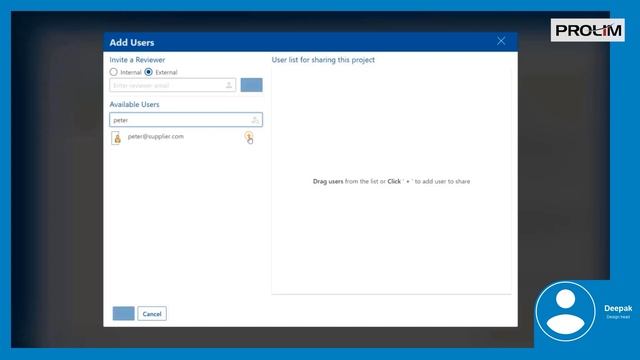Image resolution: width=640 pixels, height=360 pixels.
Task: Select the peter@supplier.com user row text
Action: [x=156, y=136]
